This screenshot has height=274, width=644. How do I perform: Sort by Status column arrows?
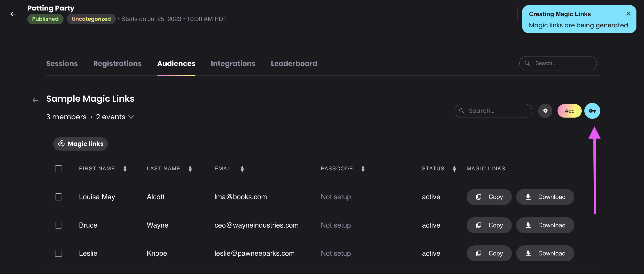pyautogui.click(x=454, y=169)
